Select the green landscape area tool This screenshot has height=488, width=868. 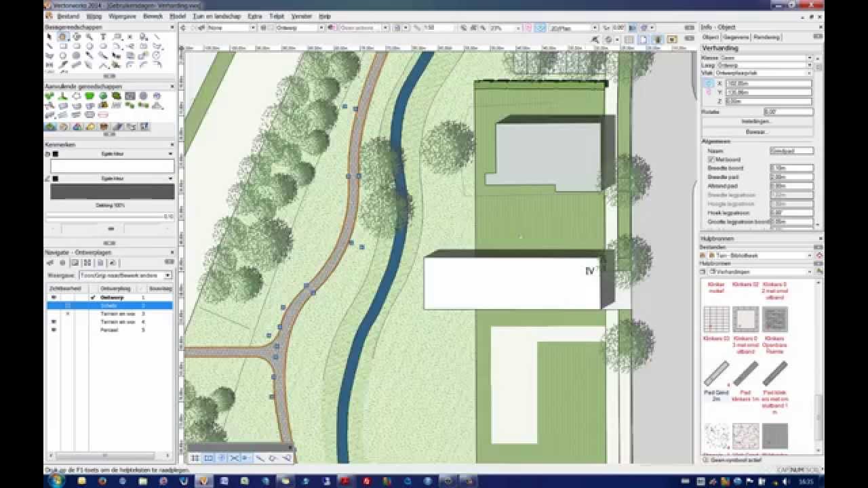click(90, 96)
